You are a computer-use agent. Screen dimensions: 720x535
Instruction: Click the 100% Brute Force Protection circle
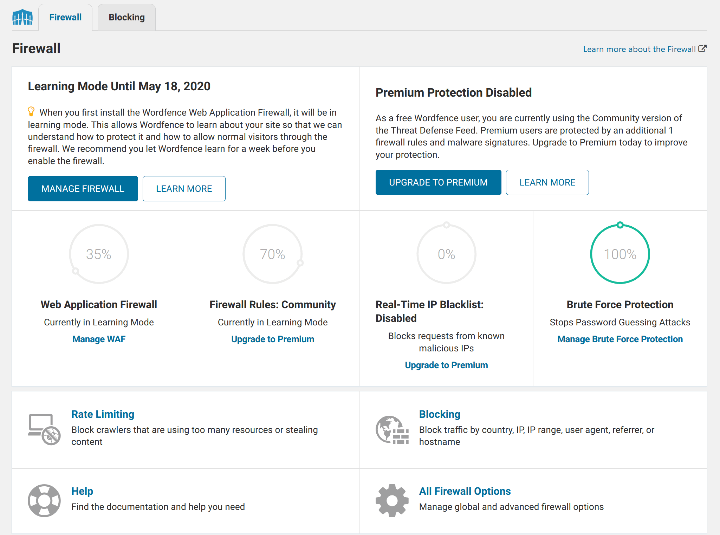[620, 255]
